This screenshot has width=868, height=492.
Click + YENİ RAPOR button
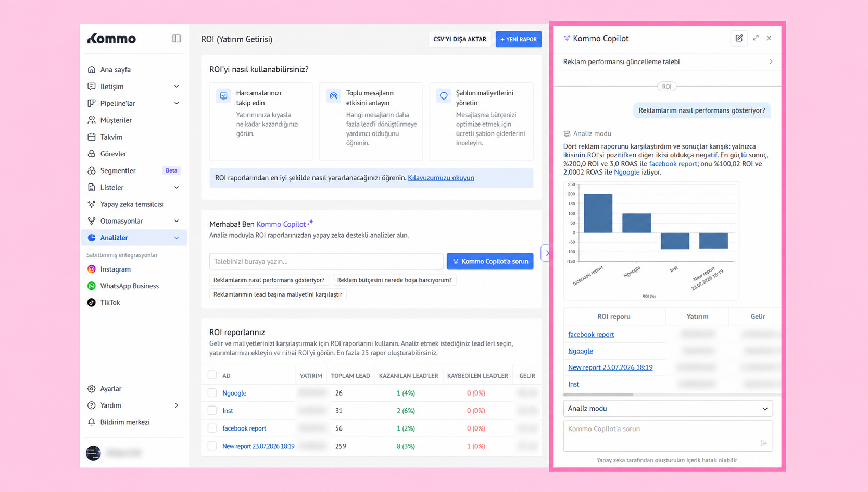coord(519,39)
